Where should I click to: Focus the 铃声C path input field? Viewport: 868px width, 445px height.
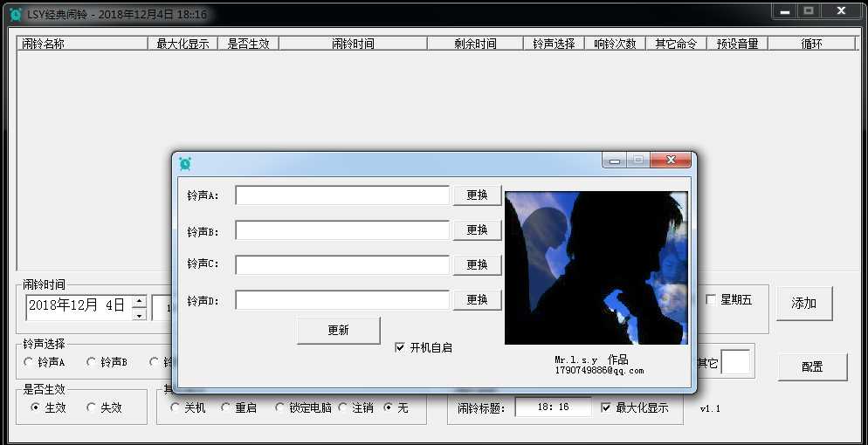342,264
